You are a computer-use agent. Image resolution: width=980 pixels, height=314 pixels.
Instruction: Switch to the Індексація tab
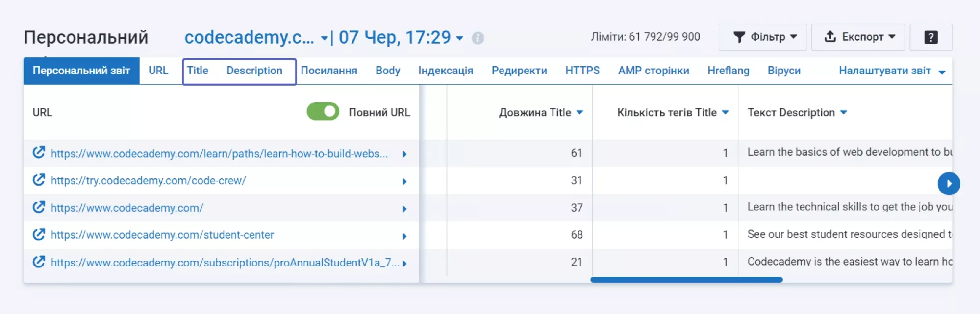point(446,71)
